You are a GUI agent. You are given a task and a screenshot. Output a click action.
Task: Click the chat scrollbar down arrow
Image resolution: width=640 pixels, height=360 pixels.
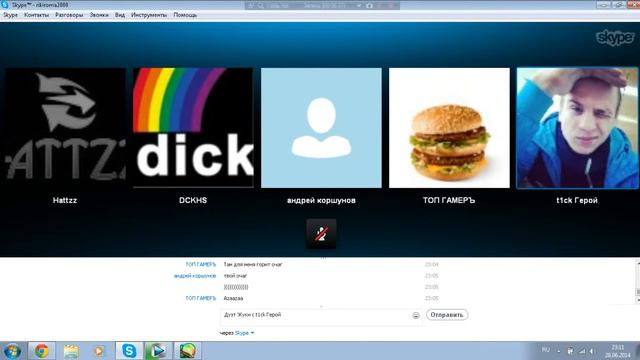click(638, 300)
